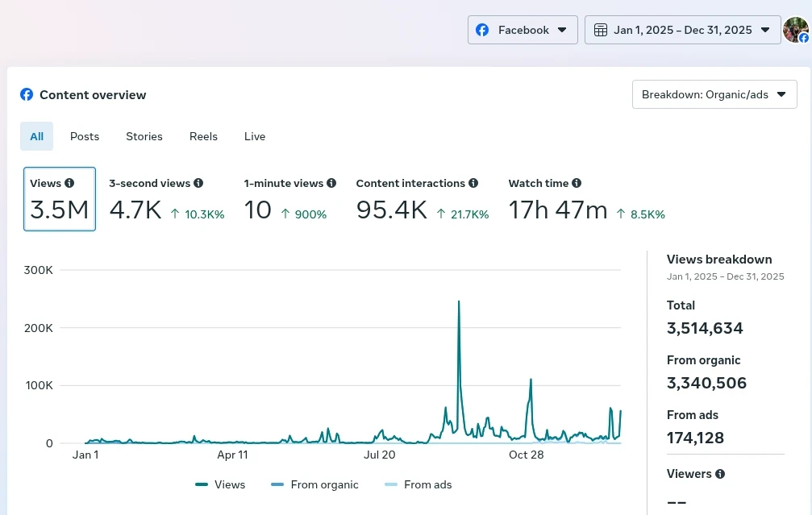
Task: Switch to the Reels tab
Action: pos(203,136)
